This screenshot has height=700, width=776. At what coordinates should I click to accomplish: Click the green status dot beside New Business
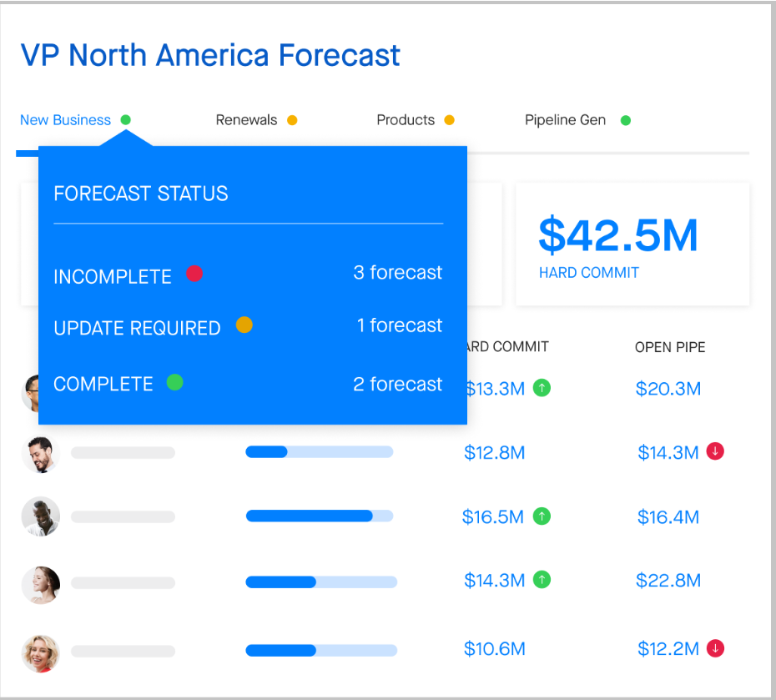126,119
